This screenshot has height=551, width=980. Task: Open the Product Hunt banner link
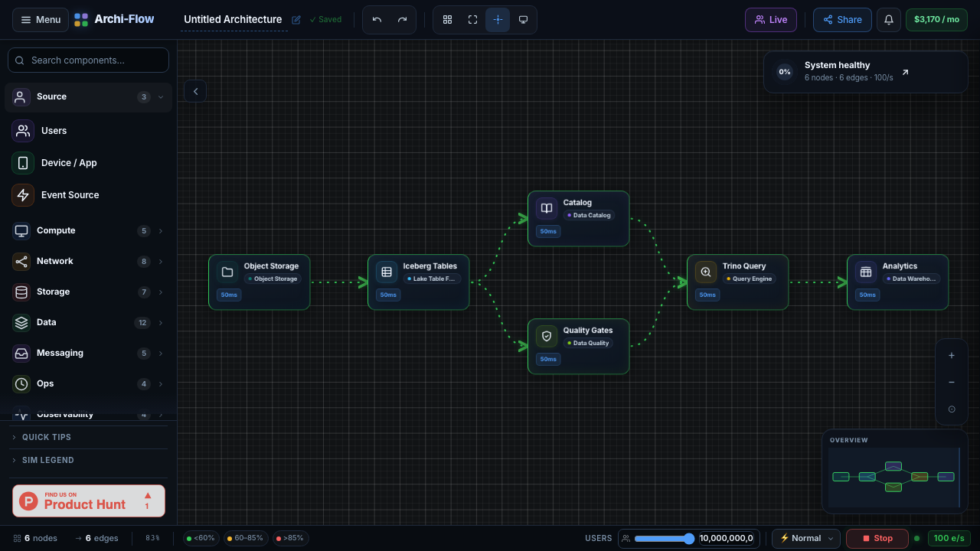(89, 501)
